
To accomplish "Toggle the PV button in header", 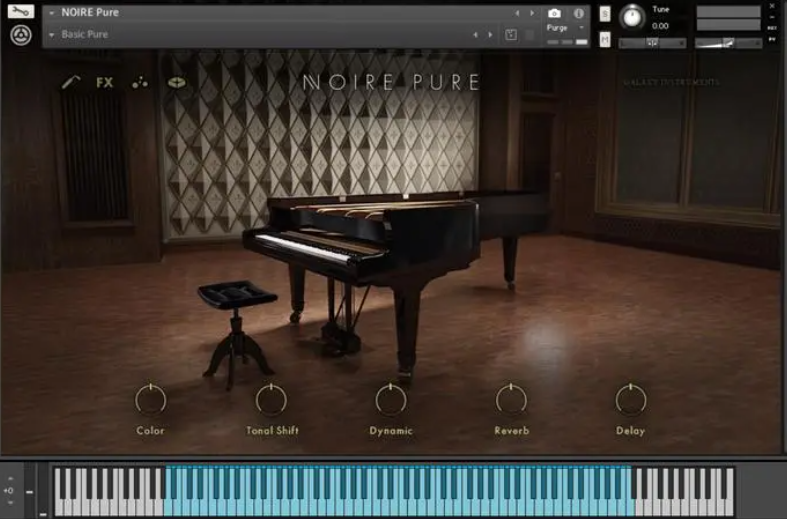I will [x=772, y=39].
